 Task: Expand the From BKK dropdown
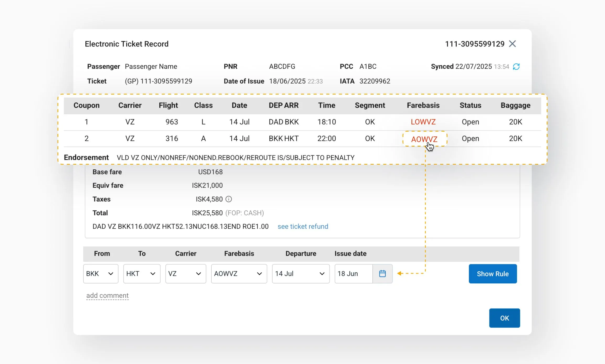pos(101,274)
